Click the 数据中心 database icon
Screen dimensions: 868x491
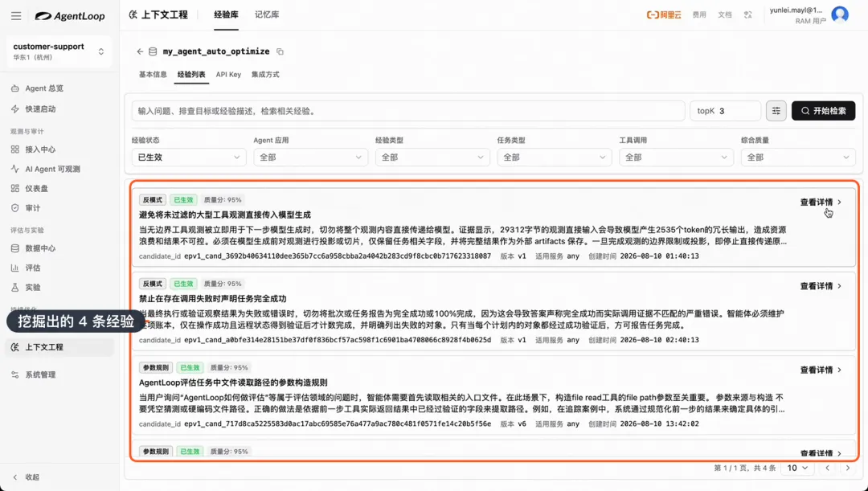pyautogui.click(x=15, y=248)
